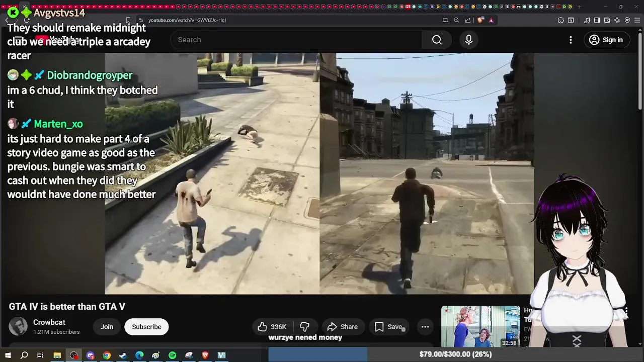Focus the YouTube search field
Screen dimensions: 644x362
(x=299, y=40)
